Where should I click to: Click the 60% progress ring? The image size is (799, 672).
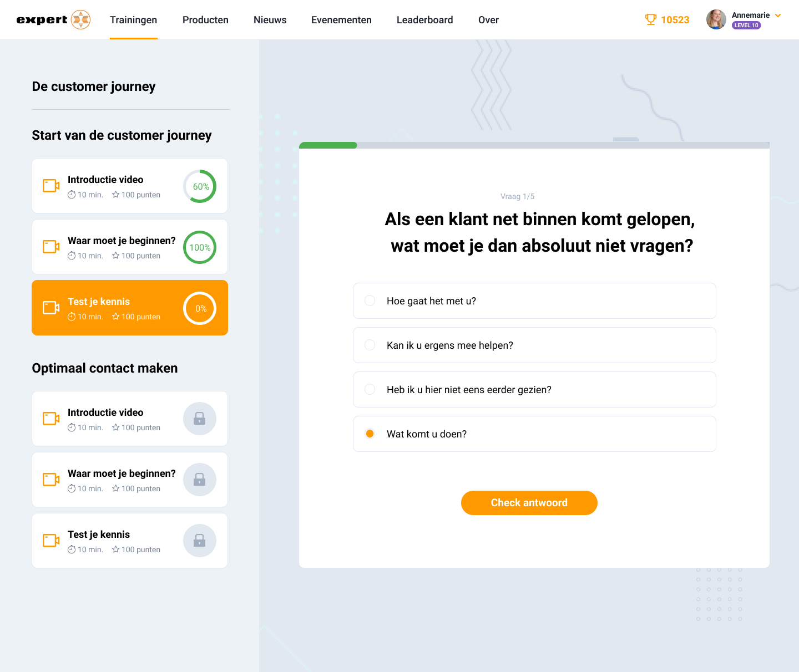(x=200, y=186)
